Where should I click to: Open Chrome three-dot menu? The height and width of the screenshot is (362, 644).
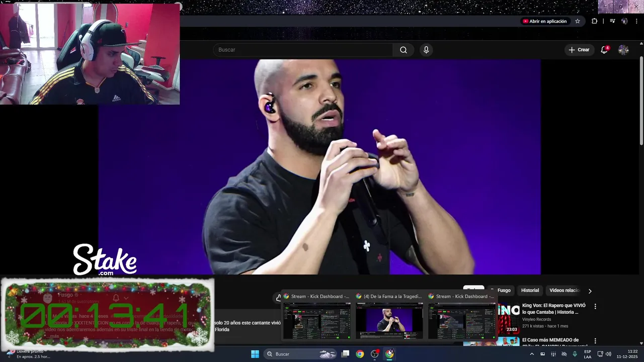pos(636,21)
